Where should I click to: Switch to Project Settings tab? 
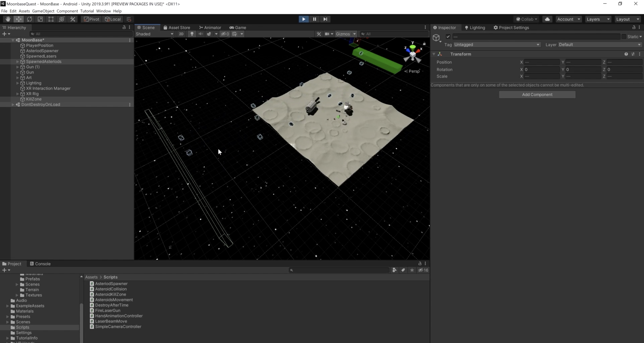[511, 28]
